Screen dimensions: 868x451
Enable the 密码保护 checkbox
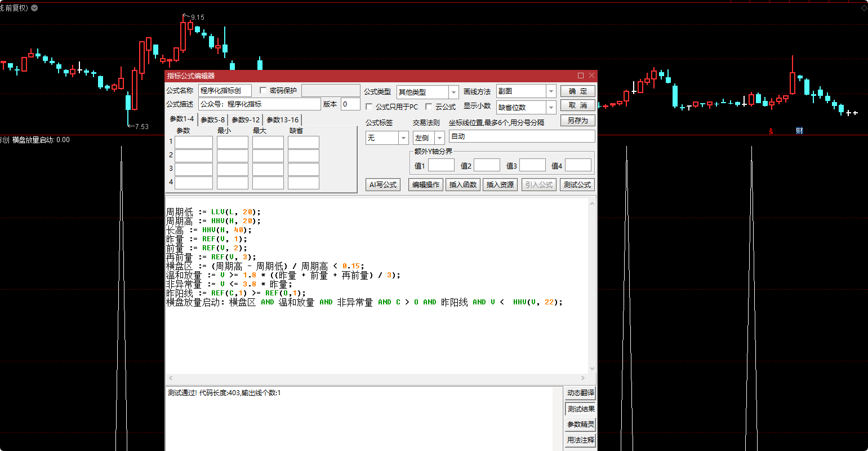tap(263, 90)
